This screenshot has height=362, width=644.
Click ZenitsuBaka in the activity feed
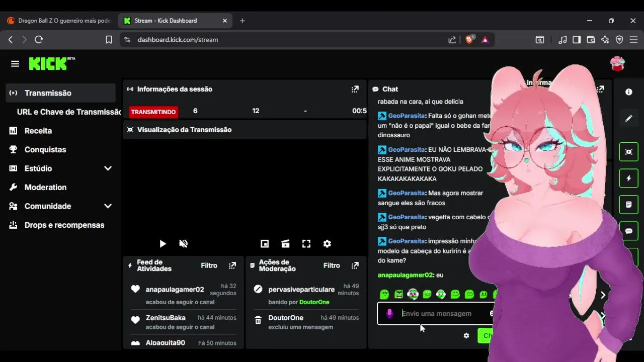tap(166, 318)
